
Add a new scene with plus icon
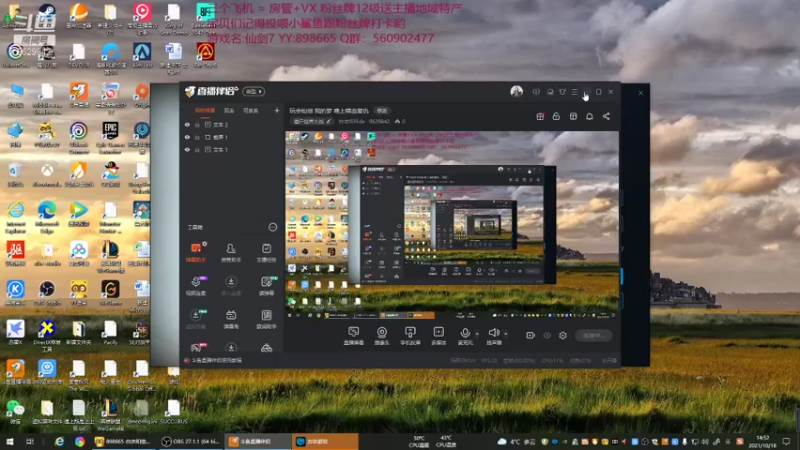[277, 110]
